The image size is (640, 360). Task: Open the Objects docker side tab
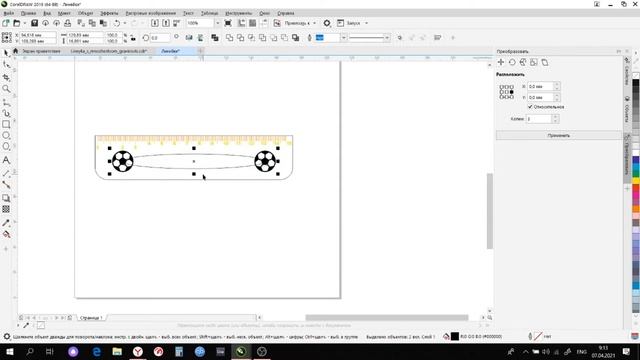click(627, 110)
